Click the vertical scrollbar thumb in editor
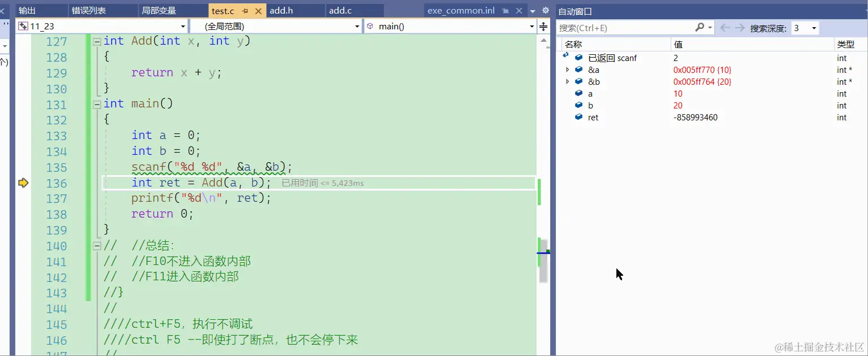The width and height of the screenshot is (868, 356). click(543, 261)
